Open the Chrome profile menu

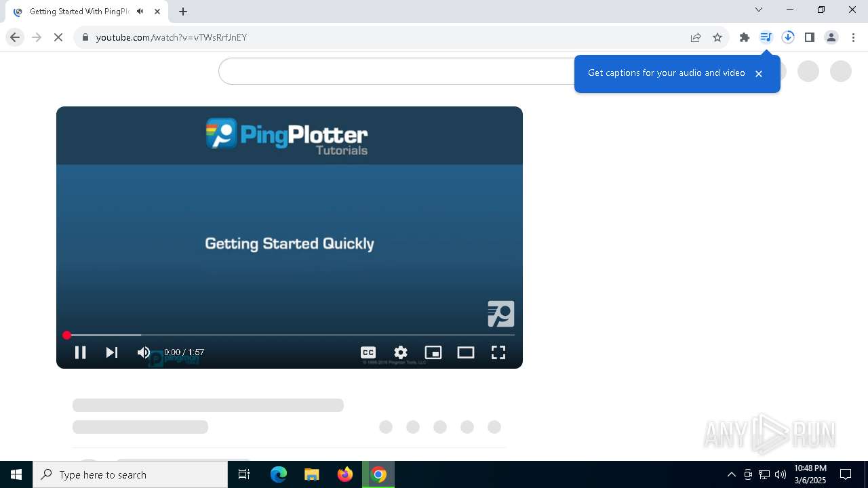[831, 37]
